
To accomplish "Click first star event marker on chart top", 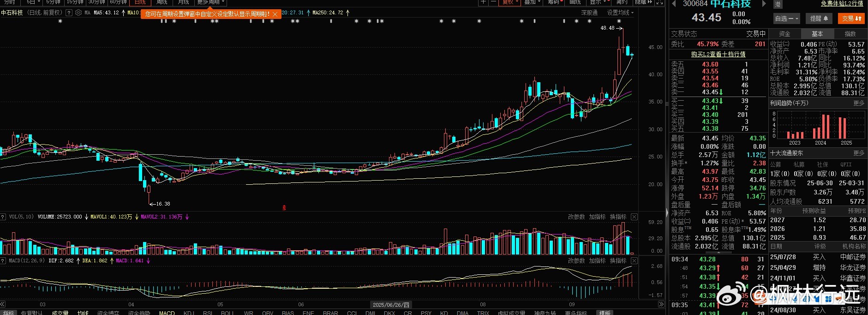I will [60, 21].
